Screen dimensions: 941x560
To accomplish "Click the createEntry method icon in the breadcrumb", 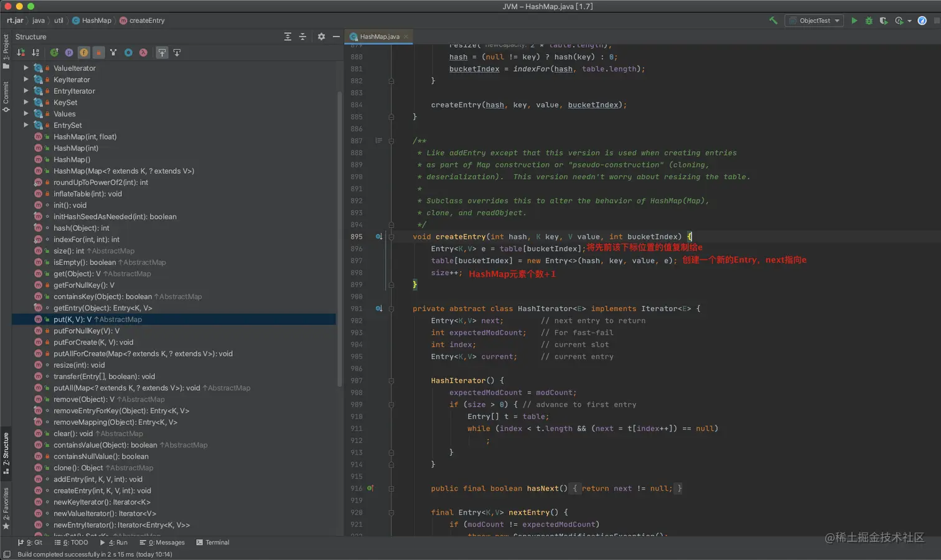I will click(123, 21).
